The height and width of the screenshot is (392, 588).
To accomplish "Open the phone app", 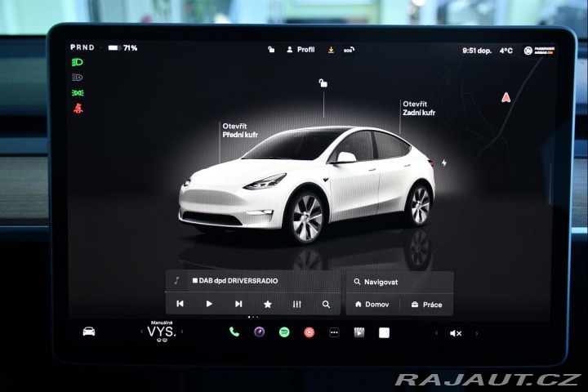I will [234, 332].
